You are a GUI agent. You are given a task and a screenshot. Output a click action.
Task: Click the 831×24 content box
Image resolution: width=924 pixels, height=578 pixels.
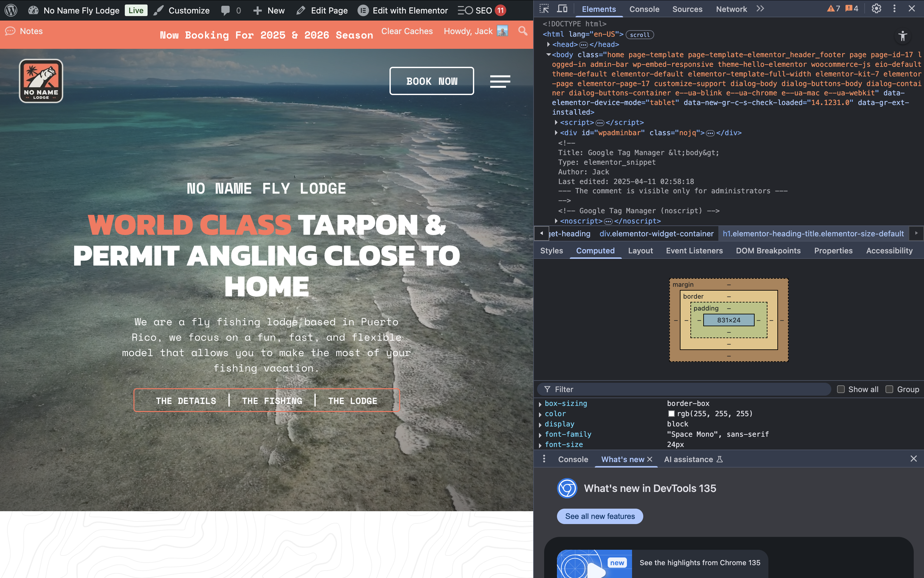click(729, 320)
